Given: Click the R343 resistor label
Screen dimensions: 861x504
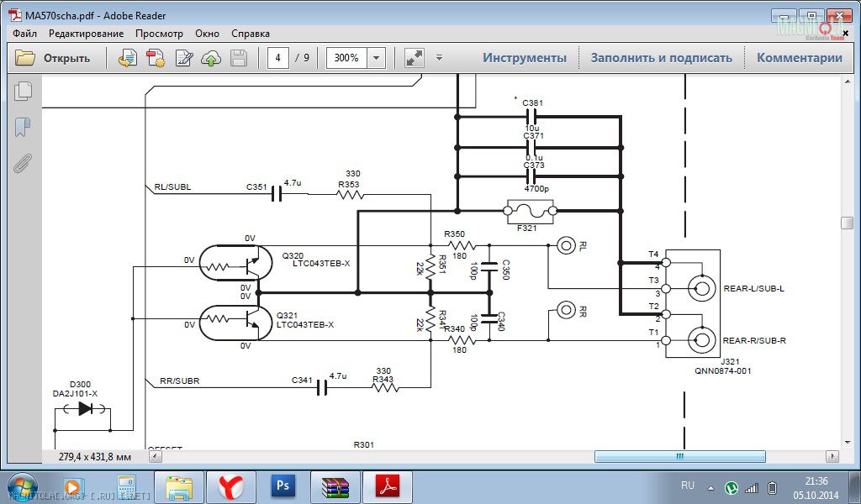Looking at the screenshot, I should point(383,379).
